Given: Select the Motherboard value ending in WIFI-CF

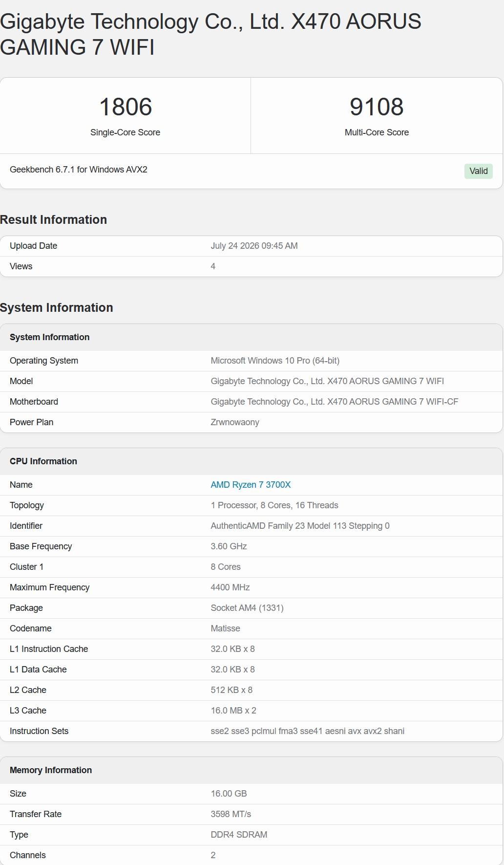Looking at the screenshot, I should pos(335,402).
